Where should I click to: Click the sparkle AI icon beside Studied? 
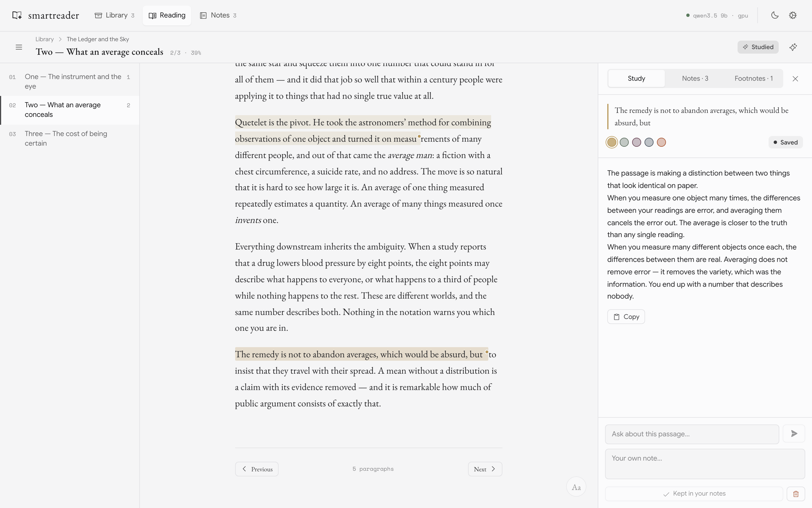[793, 47]
